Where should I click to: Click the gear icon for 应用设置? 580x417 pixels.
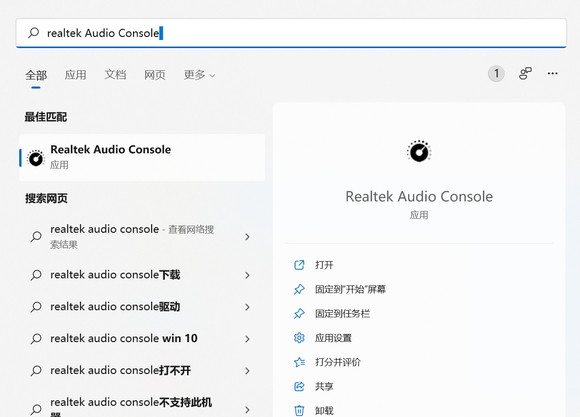(299, 338)
